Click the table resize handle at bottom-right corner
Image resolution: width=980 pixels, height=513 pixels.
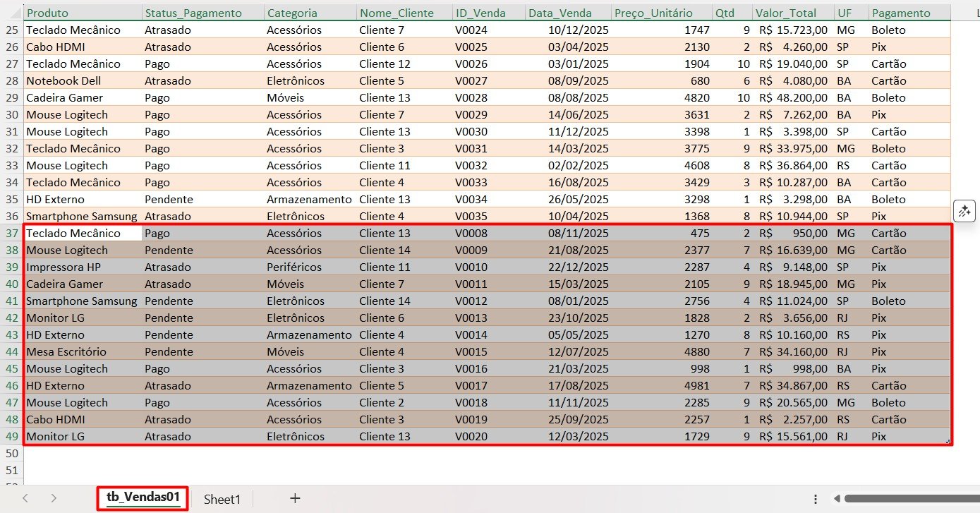coord(948,442)
